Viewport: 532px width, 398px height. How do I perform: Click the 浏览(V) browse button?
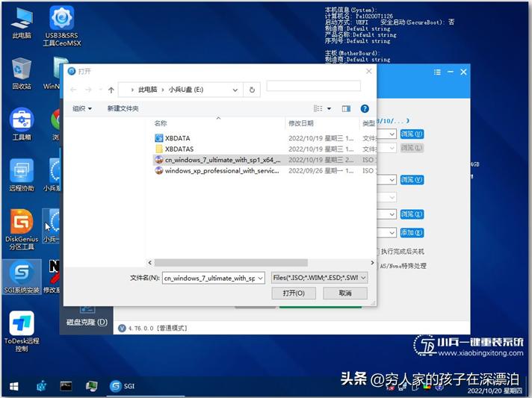point(412,180)
